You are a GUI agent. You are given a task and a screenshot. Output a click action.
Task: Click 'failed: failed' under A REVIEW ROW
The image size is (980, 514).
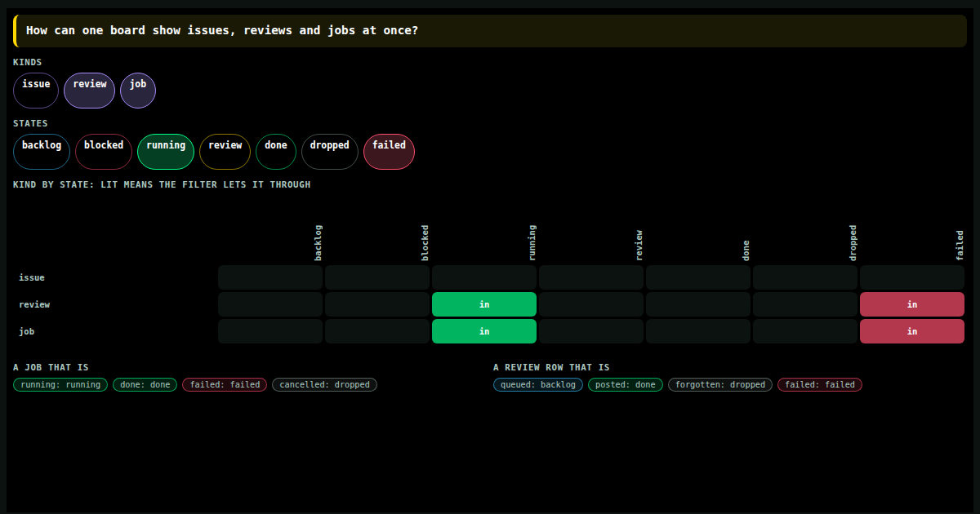(820, 384)
